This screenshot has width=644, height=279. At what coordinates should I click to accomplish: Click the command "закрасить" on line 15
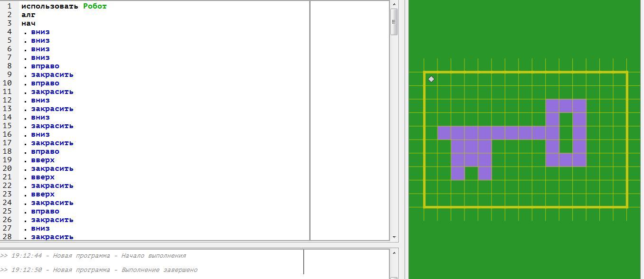tap(52, 126)
